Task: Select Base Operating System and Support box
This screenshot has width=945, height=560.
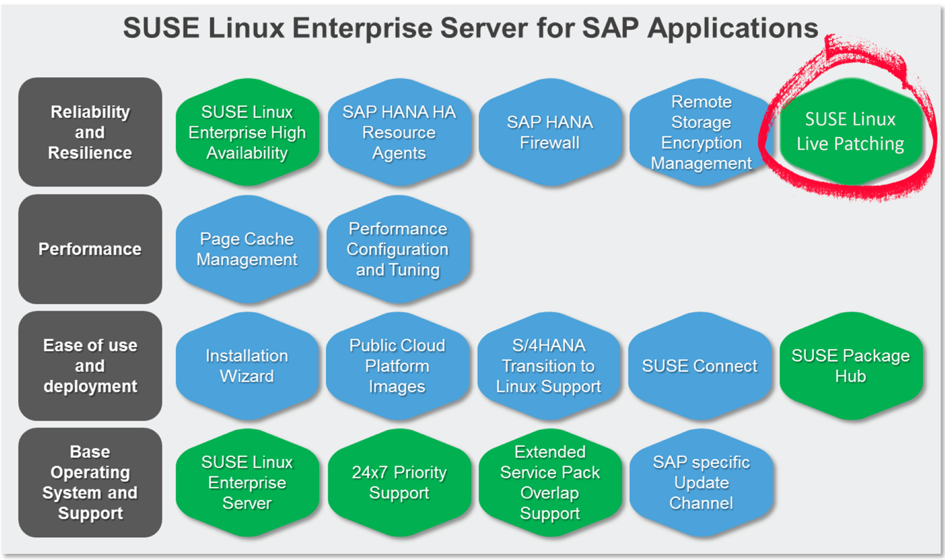Action: coord(90,482)
